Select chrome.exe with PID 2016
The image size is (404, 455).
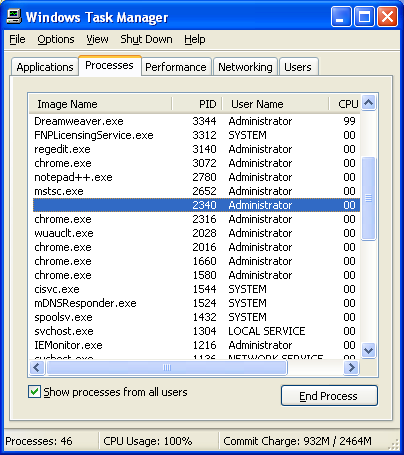click(196, 247)
